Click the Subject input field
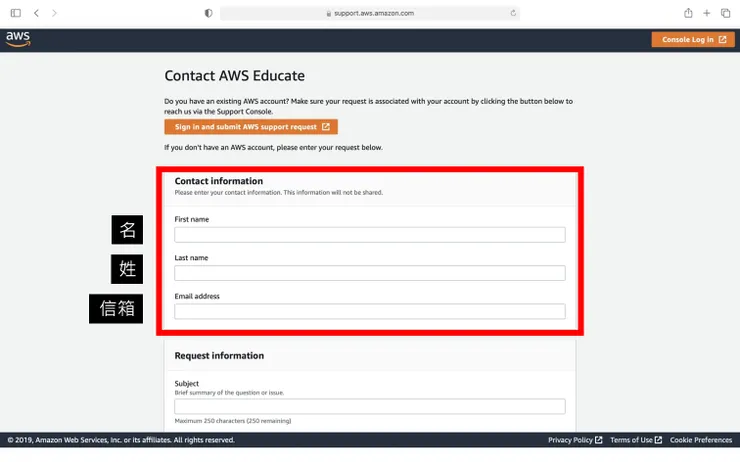The width and height of the screenshot is (740, 462). click(369, 406)
